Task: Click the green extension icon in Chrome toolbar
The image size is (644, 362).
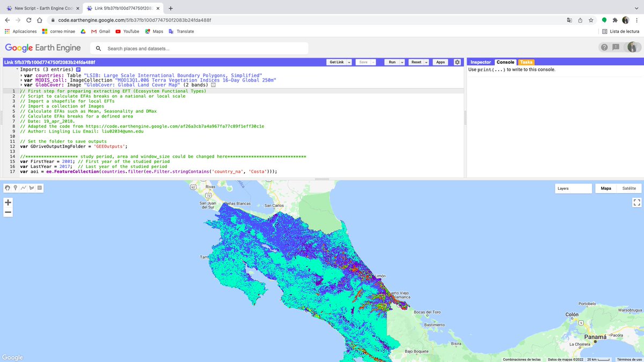Action: (x=604, y=20)
